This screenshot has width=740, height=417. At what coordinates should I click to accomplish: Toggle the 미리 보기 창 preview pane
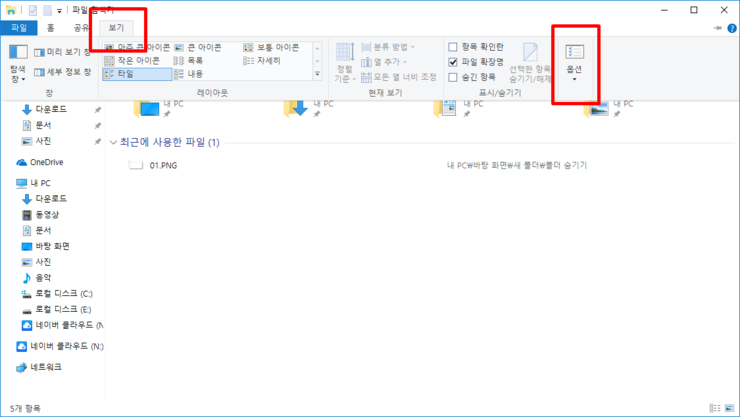coord(62,52)
